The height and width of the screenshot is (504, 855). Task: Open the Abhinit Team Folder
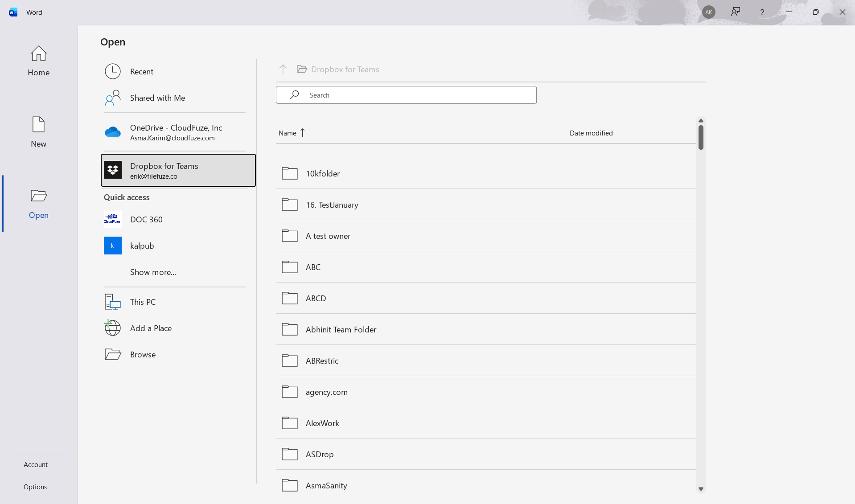pos(340,329)
